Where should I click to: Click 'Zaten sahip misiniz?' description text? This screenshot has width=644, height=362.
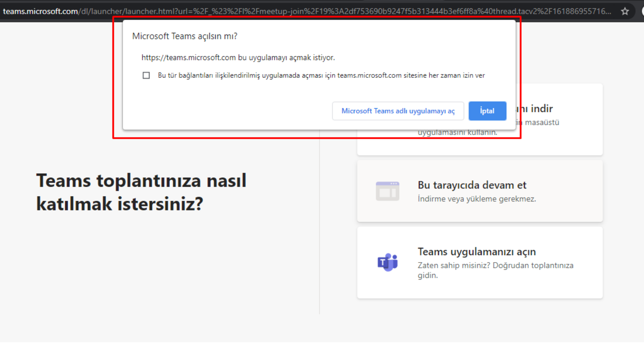495,270
